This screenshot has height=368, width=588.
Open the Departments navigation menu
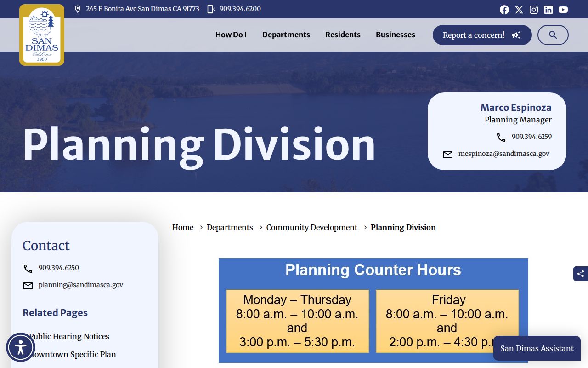[x=286, y=34]
